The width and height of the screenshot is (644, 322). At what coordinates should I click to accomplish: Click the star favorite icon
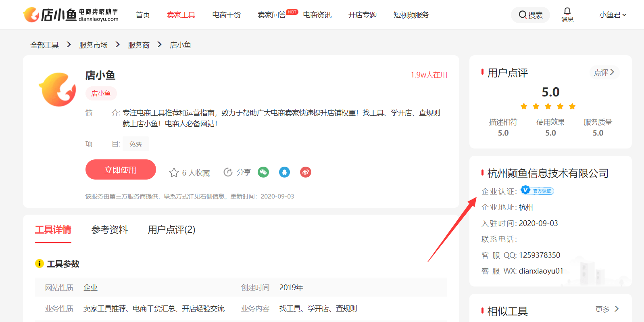click(174, 173)
